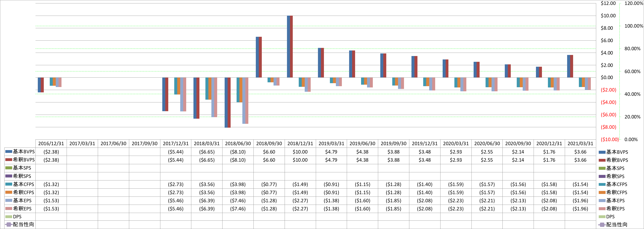This screenshot has width=644, height=229.
Task: Select the 希釈CFPS entry in the right-side legend
Action: [613, 192]
